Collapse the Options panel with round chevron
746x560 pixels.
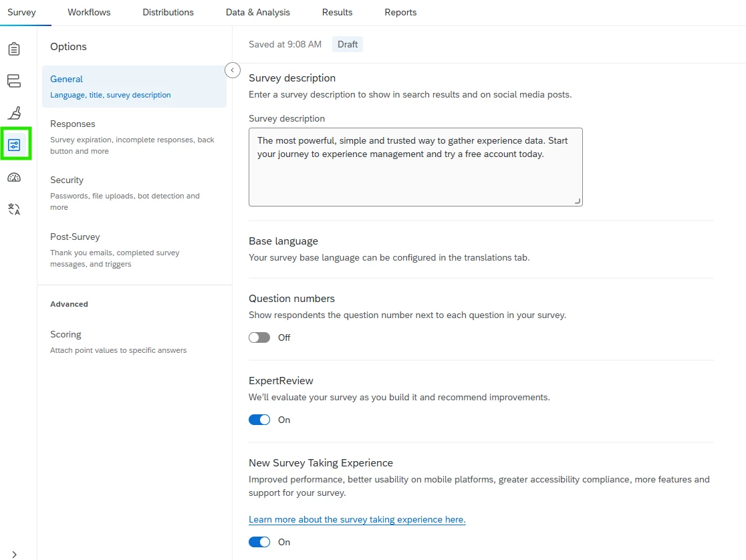coord(232,70)
